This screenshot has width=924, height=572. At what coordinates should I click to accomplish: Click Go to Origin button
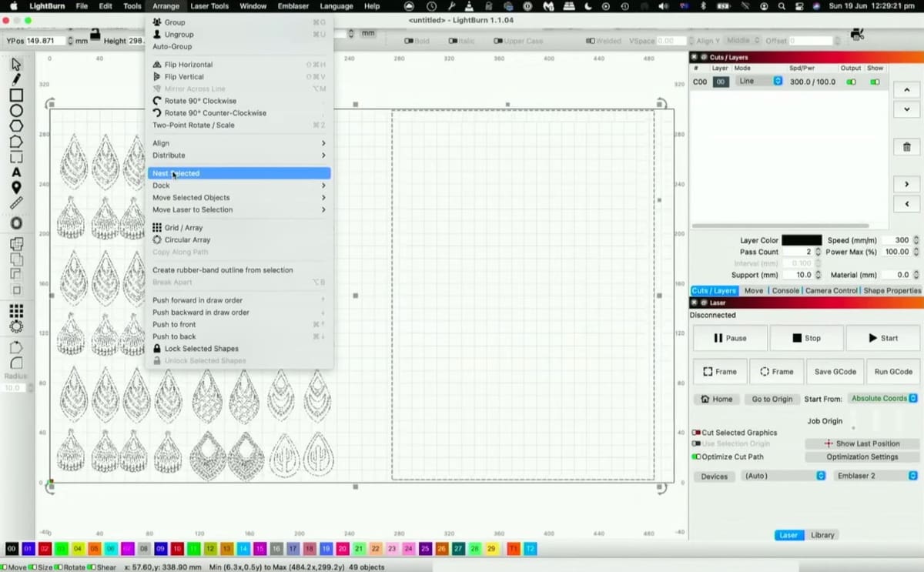[x=772, y=399]
